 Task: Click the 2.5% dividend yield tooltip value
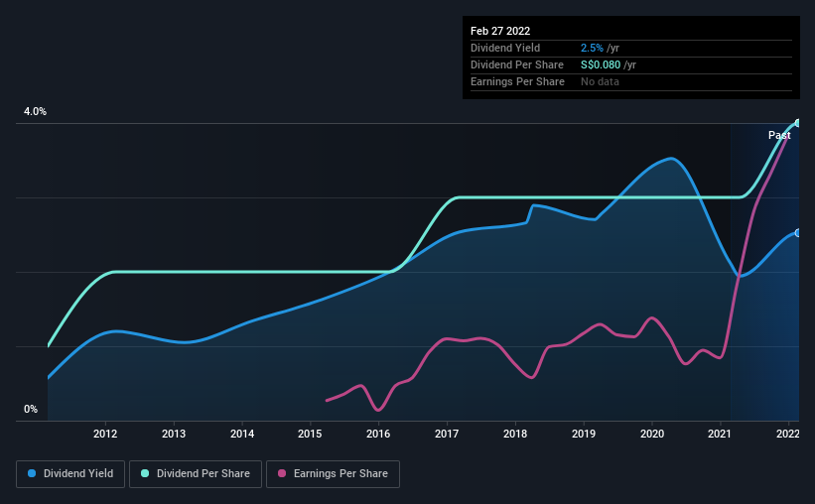click(x=592, y=48)
